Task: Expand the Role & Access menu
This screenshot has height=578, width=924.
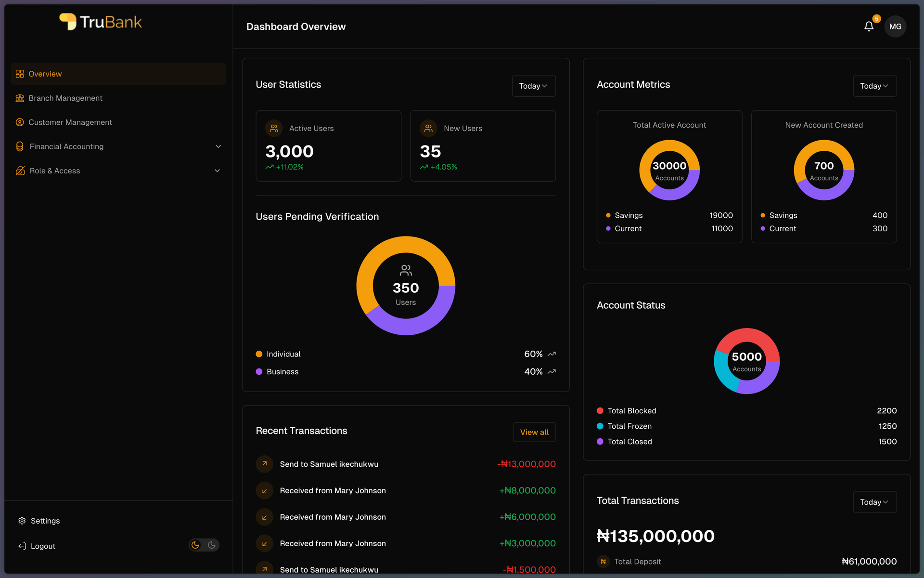Action: [x=217, y=171]
